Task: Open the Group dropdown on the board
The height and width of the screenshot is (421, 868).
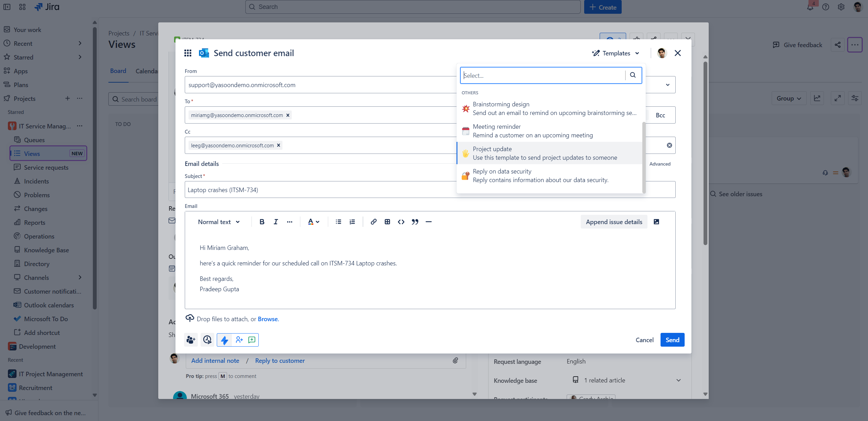Action: coord(789,98)
